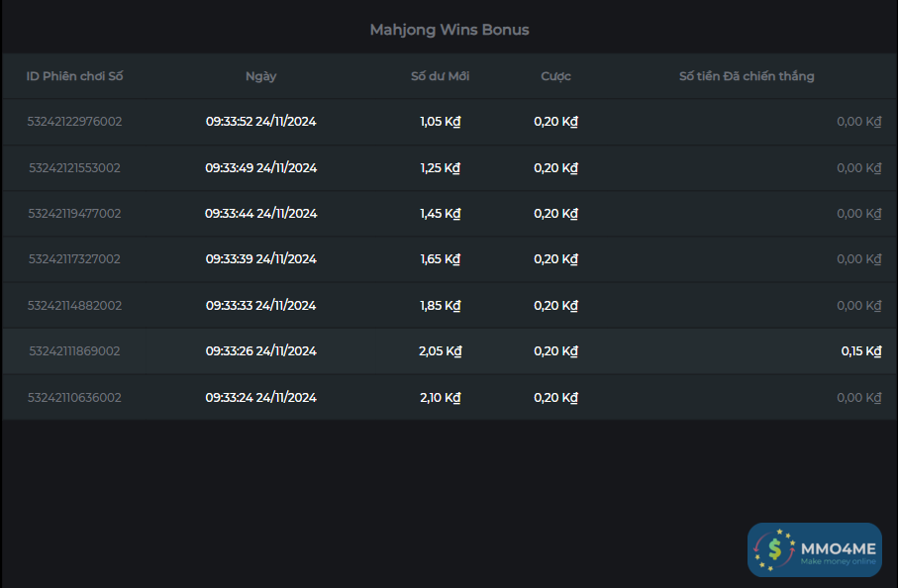Click the 1,05 K₫ balance value

point(441,122)
